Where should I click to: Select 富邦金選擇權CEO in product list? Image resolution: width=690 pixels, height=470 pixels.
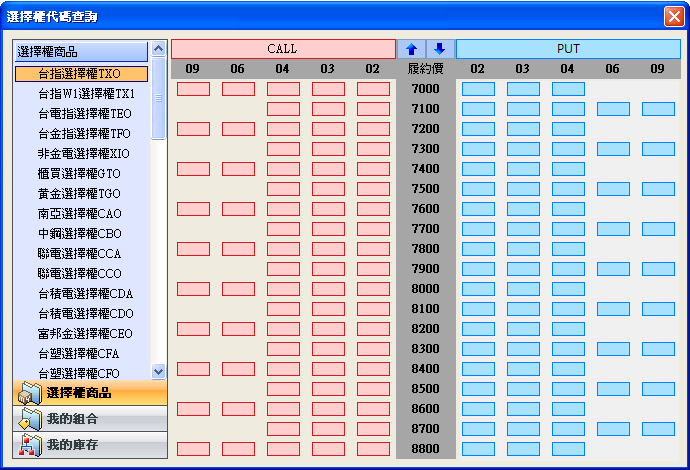tap(85, 334)
